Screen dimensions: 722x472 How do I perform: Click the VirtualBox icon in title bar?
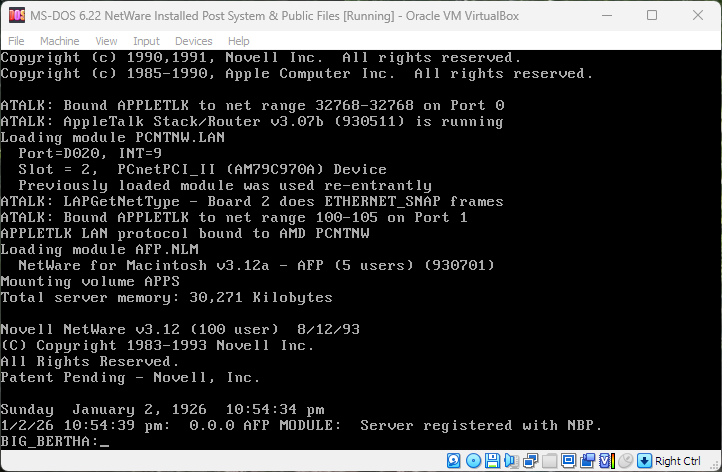coord(17,16)
